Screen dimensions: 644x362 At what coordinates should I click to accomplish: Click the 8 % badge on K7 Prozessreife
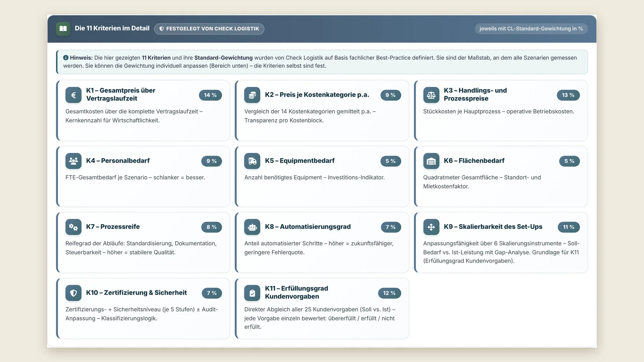(x=212, y=227)
